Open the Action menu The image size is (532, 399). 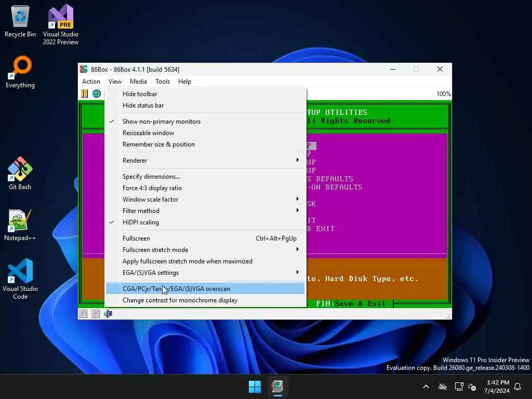coord(91,82)
